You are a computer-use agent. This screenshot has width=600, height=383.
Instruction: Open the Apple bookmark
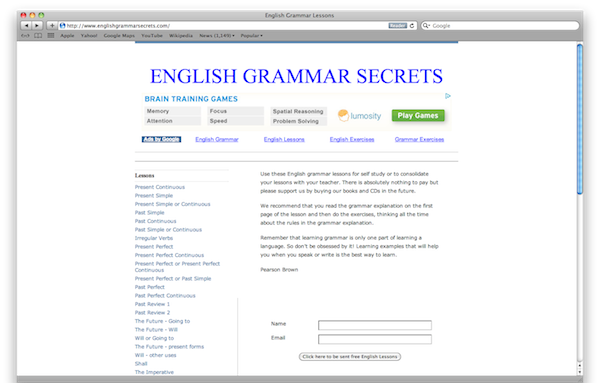tap(67, 36)
